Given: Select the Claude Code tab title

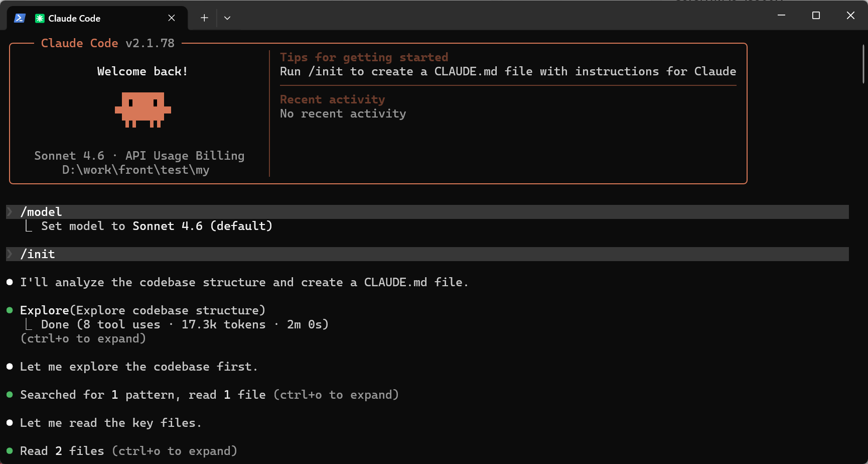Looking at the screenshot, I should pyautogui.click(x=74, y=18).
